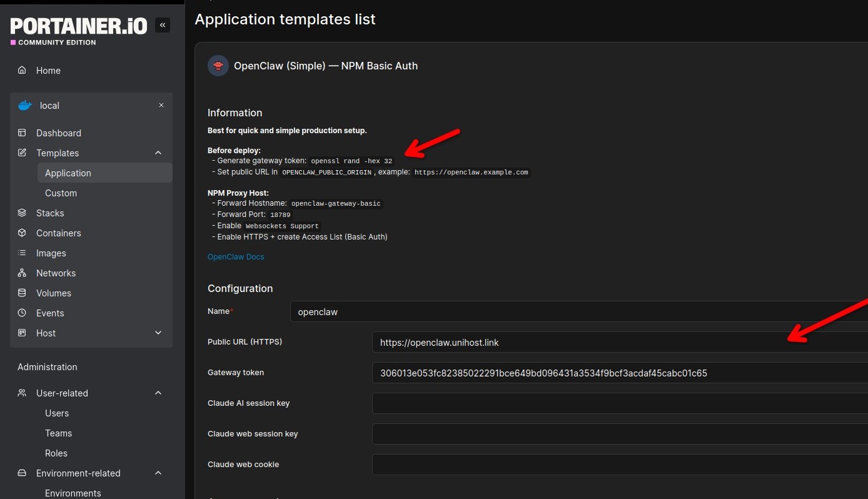The height and width of the screenshot is (499, 868).
Task: Click the Environment-related drive icon
Action: (x=23, y=473)
